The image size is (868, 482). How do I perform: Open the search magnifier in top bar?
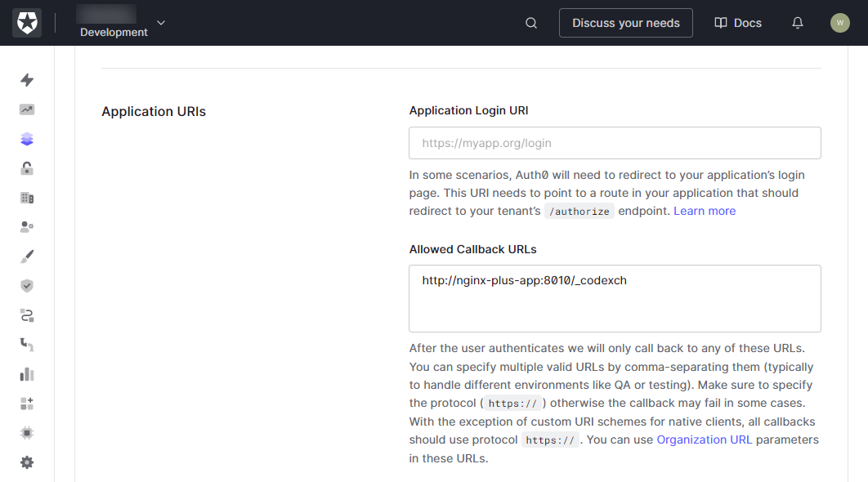point(530,23)
